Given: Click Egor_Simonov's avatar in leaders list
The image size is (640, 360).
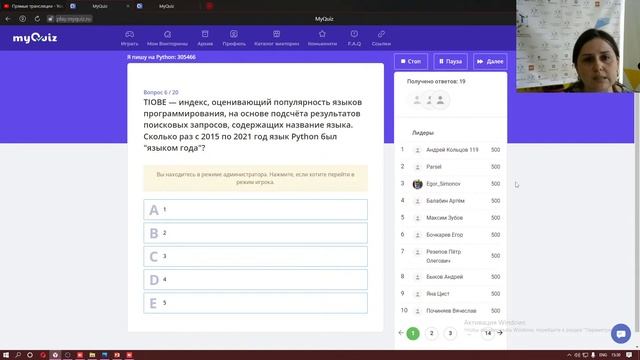Looking at the screenshot, I should 417,184.
